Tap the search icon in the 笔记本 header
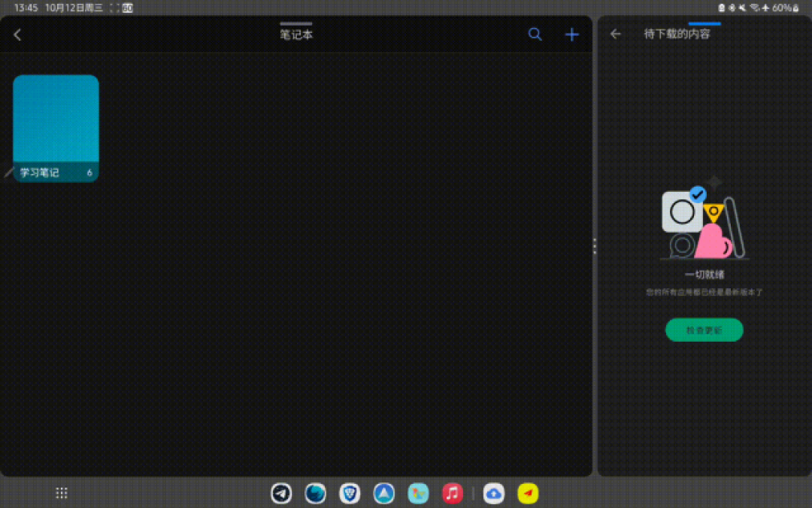 click(535, 35)
